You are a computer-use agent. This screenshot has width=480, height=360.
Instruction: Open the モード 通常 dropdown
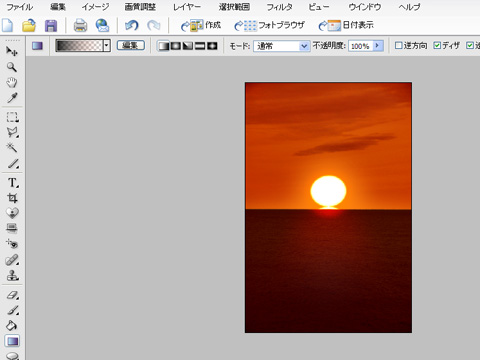tap(281, 46)
